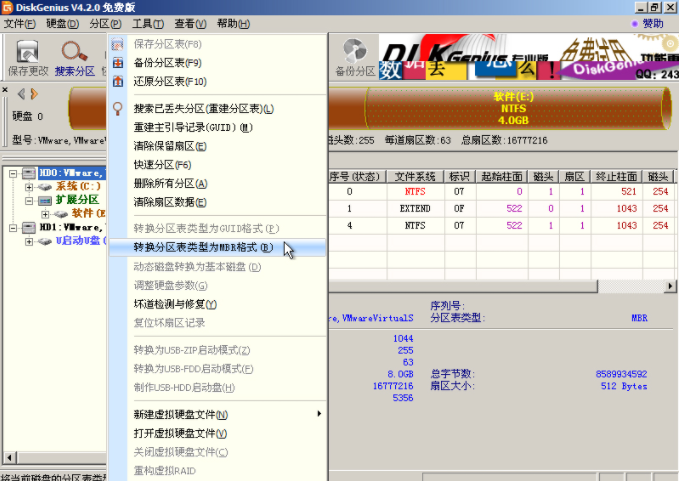Select the 系统(C:) tree item

pyautogui.click(x=78, y=187)
